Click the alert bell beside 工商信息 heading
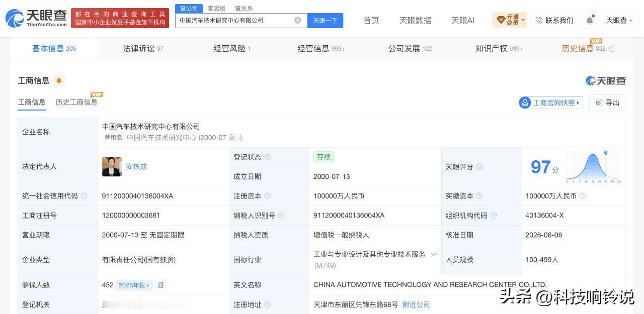644x314 pixels. click(59, 80)
